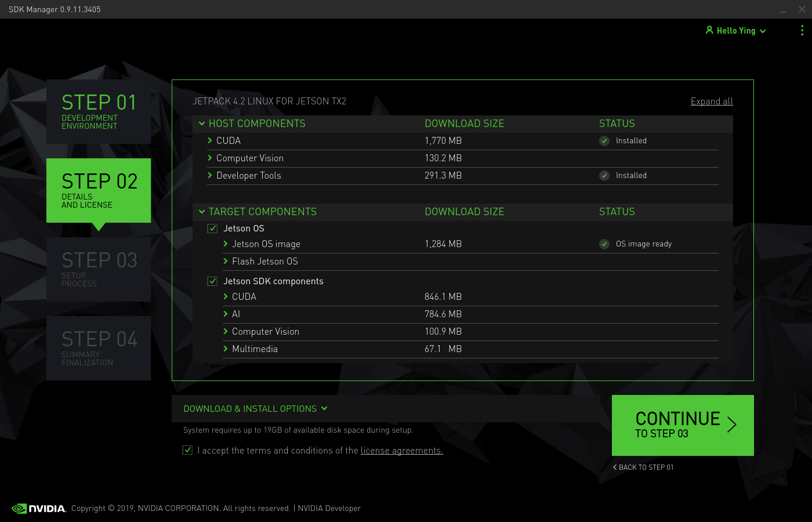This screenshot has width=812, height=522.
Task: Click the 100.9 MB download size
Action: tap(443, 332)
